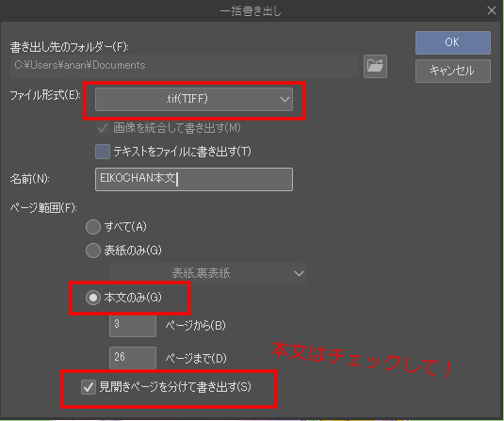Toggle 画像を統合して書き出す checkbox
The width and height of the screenshot is (504, 421).
point(103,128)
